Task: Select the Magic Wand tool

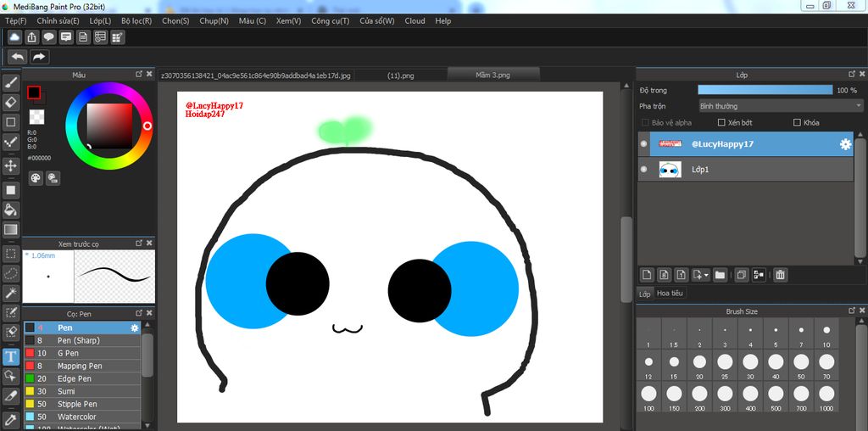Action: pos(10,293)
